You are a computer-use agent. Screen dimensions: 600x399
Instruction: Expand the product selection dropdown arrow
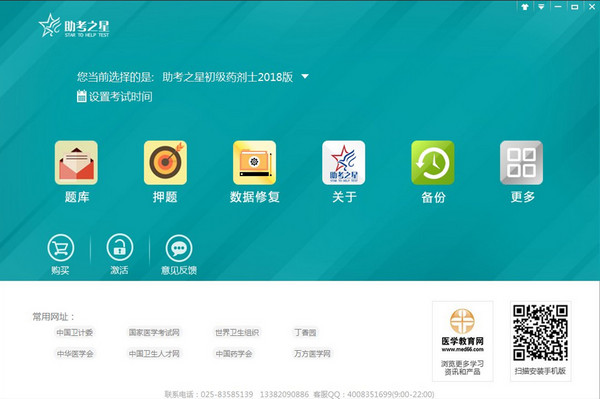pos(305,77)
